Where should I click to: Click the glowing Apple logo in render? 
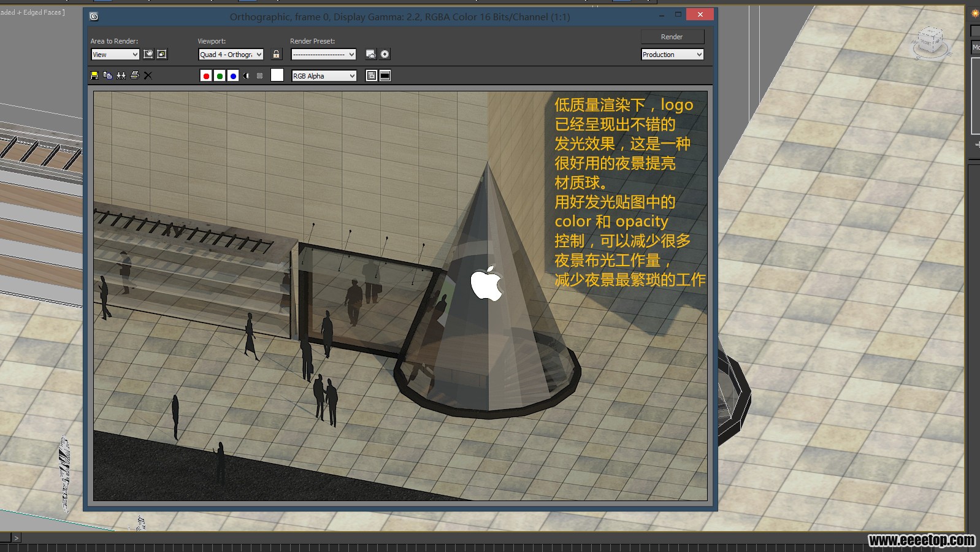tap(486, 284)
